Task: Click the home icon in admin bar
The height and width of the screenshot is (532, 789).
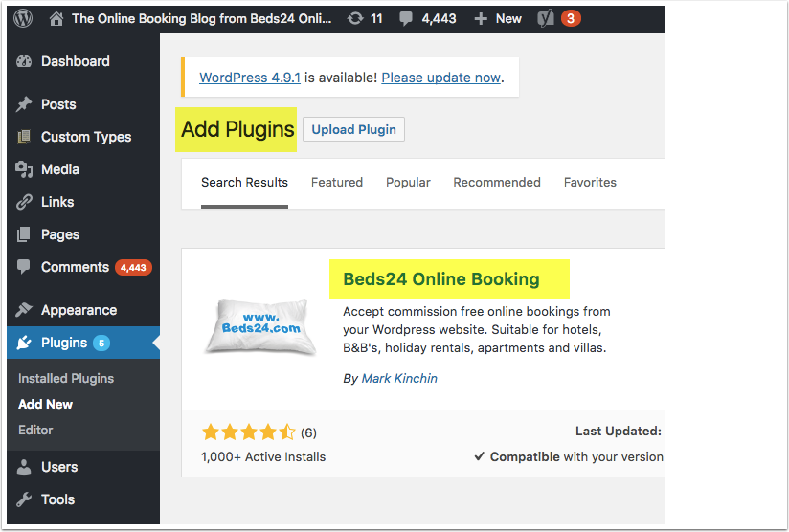Action: point(56,19)
